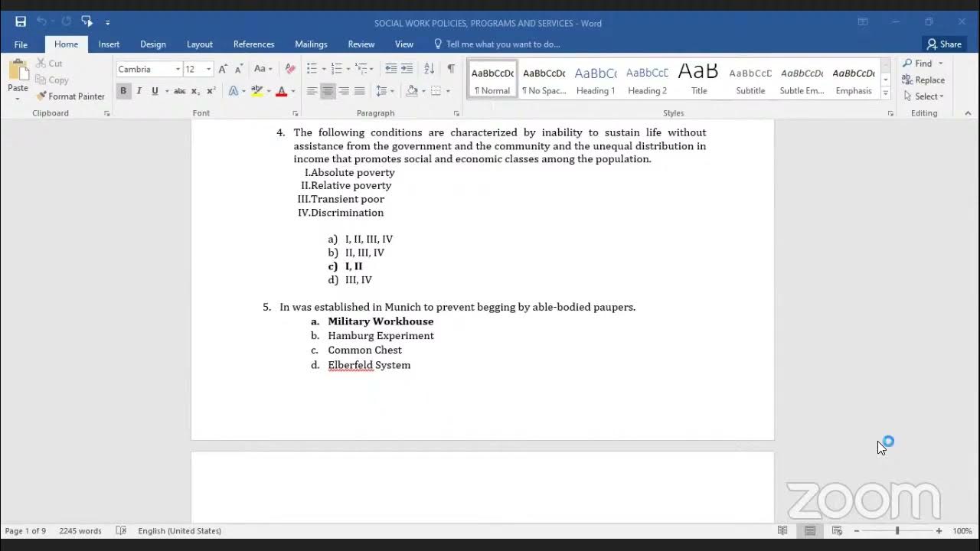This screenshot has height=551, width=980.
Task: Align text left
Action: click(312, 91)
